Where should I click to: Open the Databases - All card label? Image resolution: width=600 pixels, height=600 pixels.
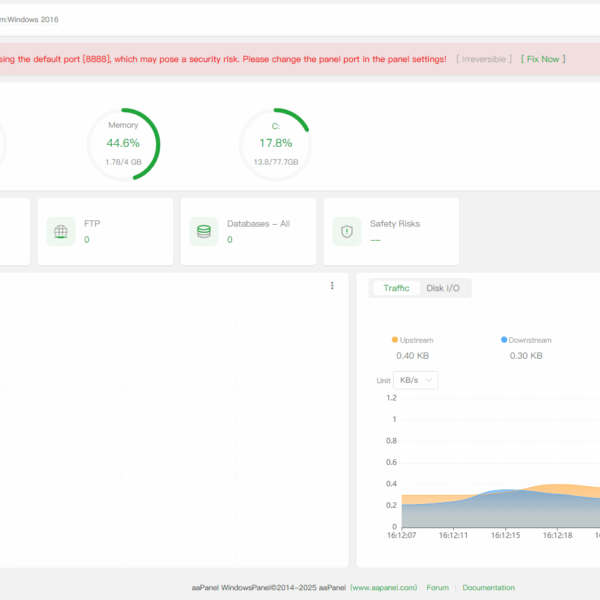tap(258, 224)
